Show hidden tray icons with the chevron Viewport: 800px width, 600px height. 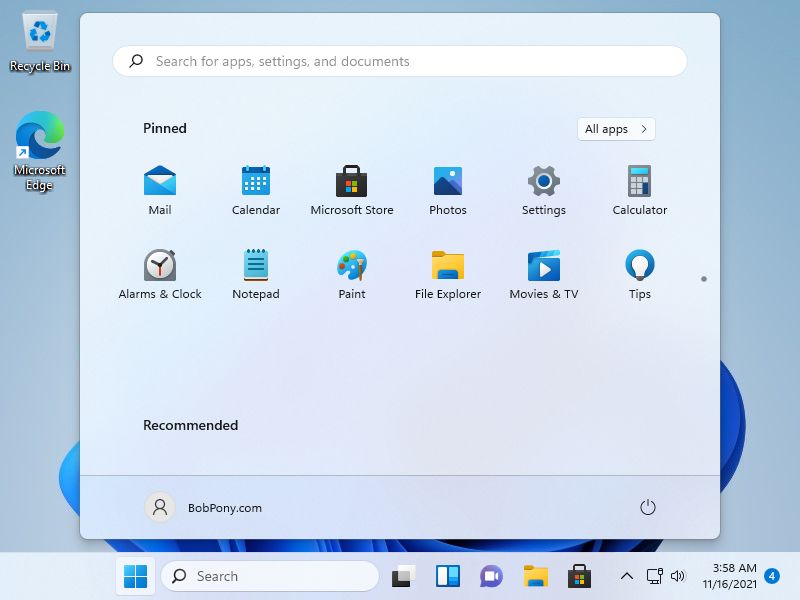point(627,576)
